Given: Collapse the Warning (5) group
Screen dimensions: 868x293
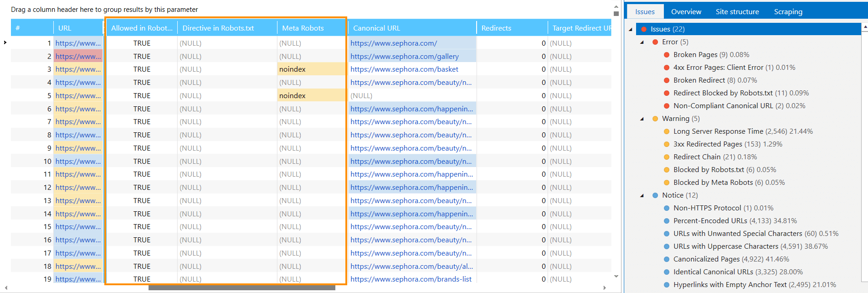Looking at the screenshot, I should click(642, 119).
